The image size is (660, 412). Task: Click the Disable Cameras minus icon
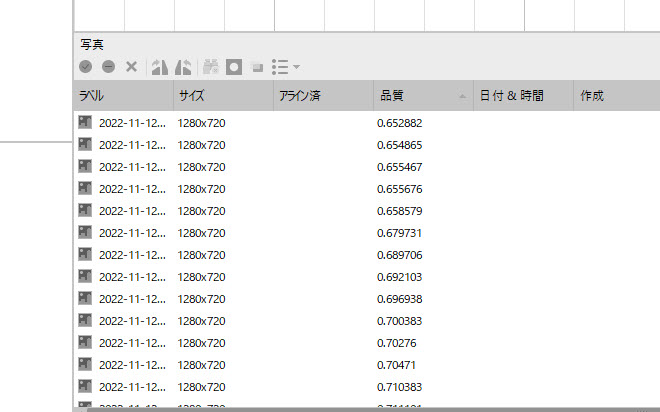(x=109, y=66)
